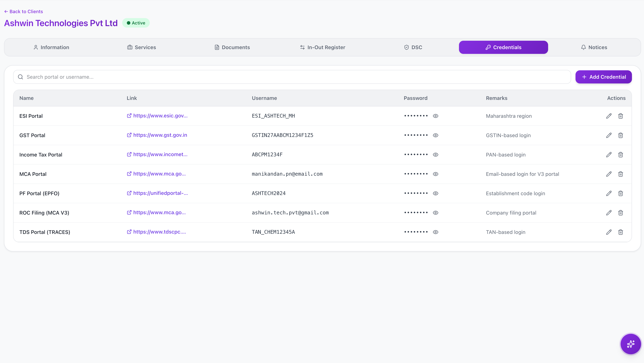The image size is (644, 363).
Task: Edit the ESI Portal credential
Action: pos(609,116)
